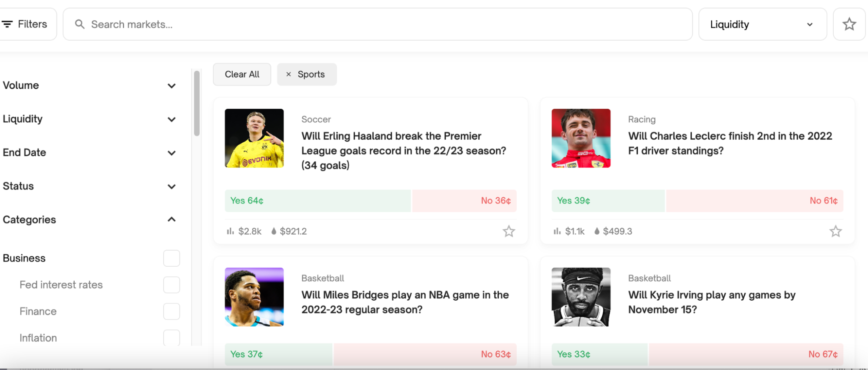This screenshot has height=370, width=868.
Task: Click the Filters icon button
Action: pyautogui.click(x=25, y=24)
